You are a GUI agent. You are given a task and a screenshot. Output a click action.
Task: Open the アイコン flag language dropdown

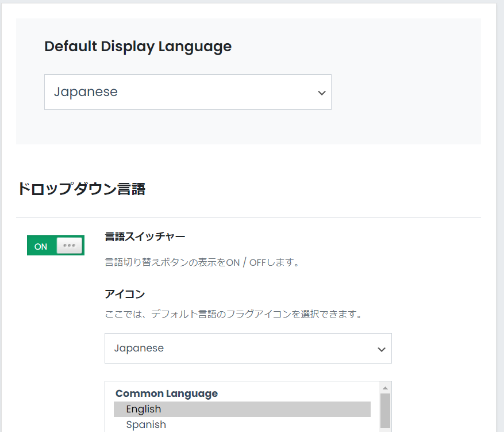[x=248, y=349]
